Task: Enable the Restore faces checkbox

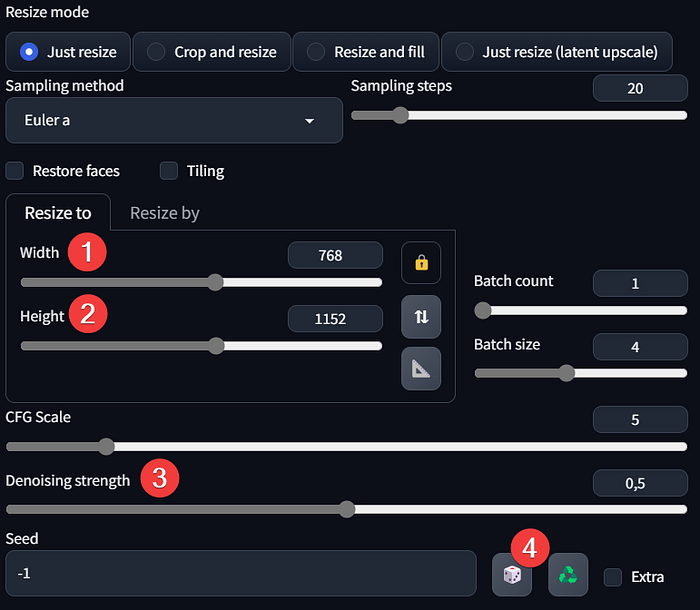Action: pyautogui.click(x=15, y=171)
